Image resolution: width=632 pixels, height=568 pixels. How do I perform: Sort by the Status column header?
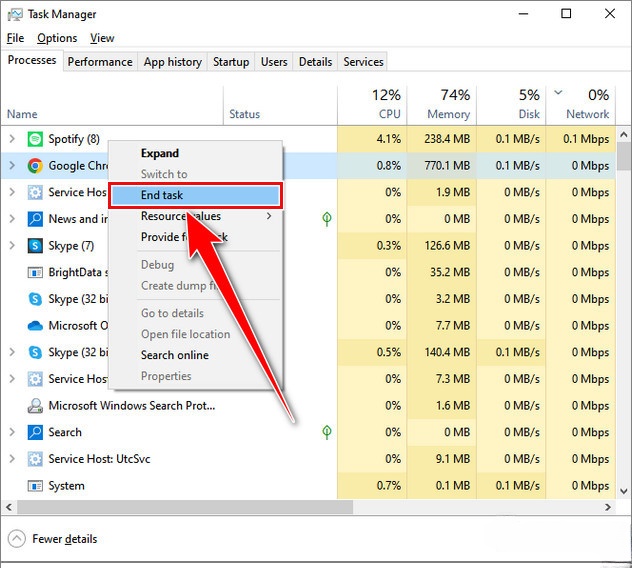point(280,105)
